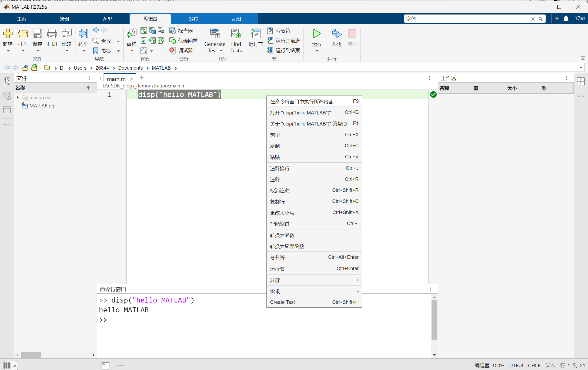This screenshot has height=370, width=588.
Task: Click the Step (步进) icon
Action: (337, 34)
